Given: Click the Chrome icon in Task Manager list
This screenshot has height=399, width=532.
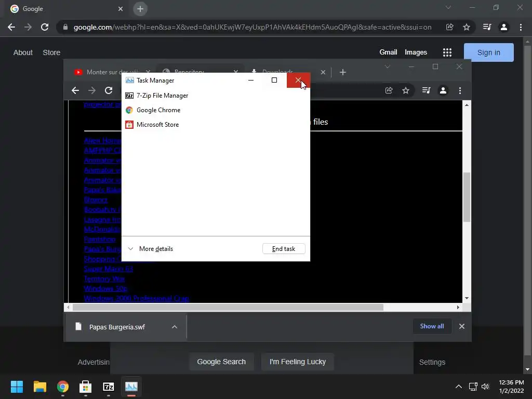Looking at the screenshot, I should [129, 110].
